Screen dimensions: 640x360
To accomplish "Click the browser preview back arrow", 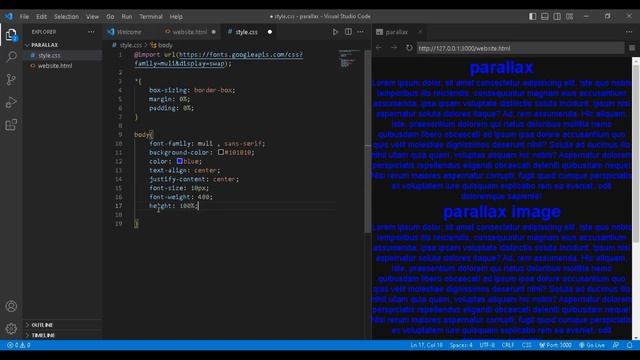I will tap(379, 48).
